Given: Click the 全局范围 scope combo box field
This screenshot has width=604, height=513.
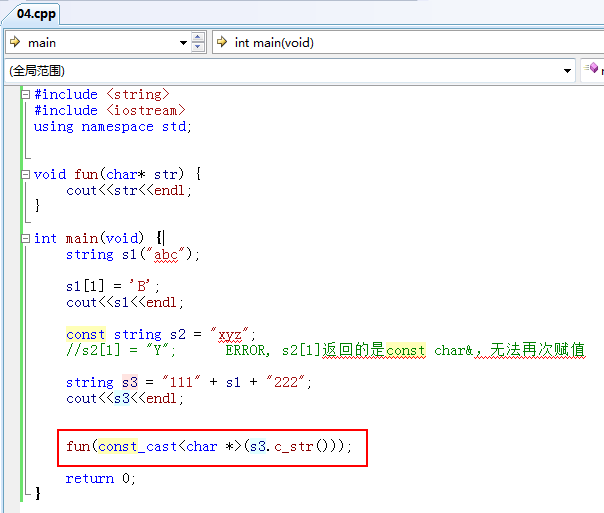Looking at the screenshot, I should [290, 71].
